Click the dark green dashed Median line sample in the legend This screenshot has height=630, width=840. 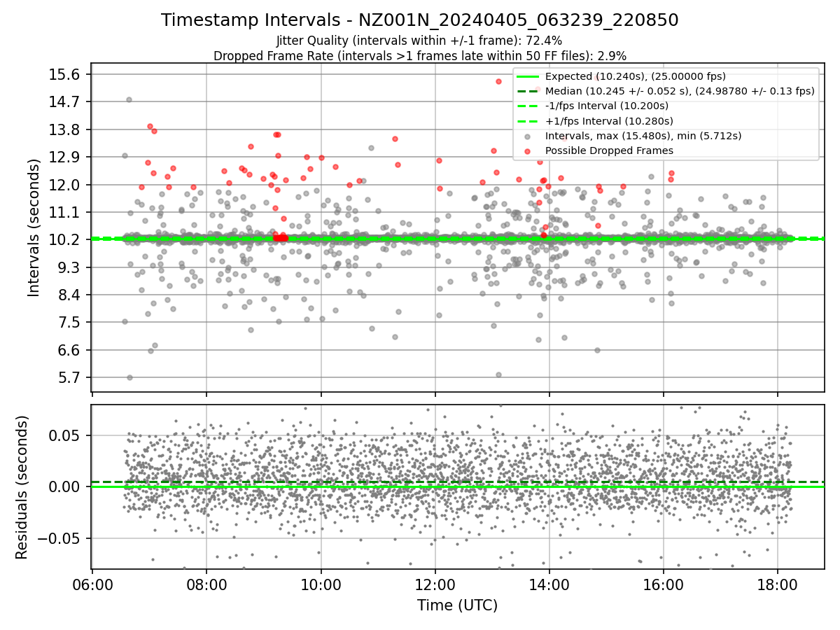click(x=527, y=91)
